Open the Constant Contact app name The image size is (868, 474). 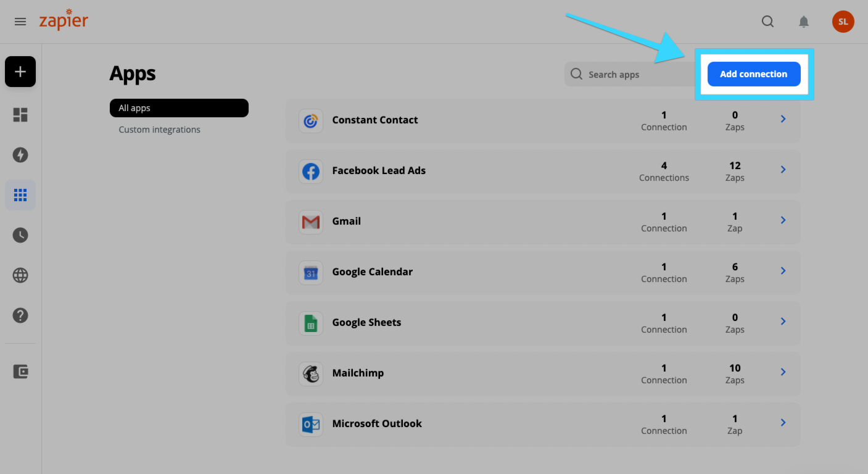coord(375,120)
